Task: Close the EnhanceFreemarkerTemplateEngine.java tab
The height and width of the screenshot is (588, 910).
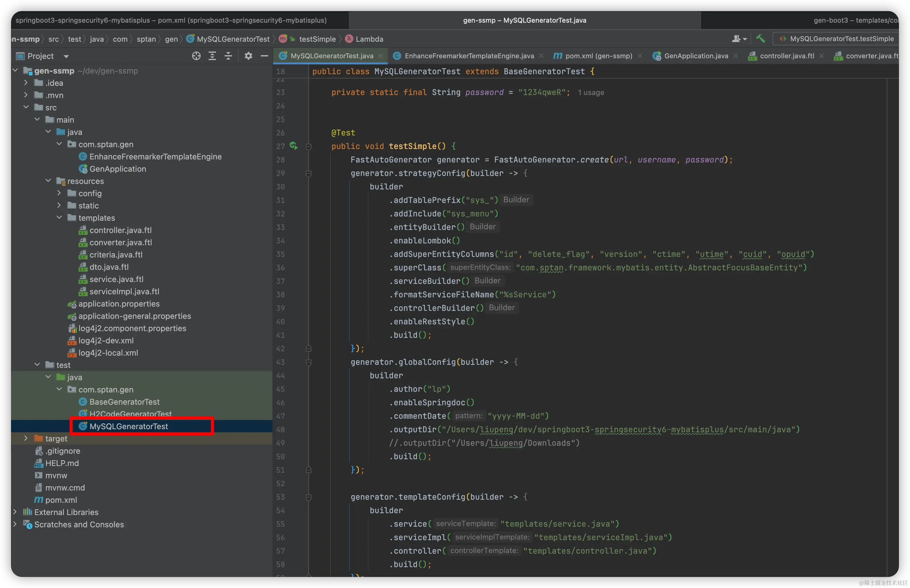Action: tap(541, 56)
